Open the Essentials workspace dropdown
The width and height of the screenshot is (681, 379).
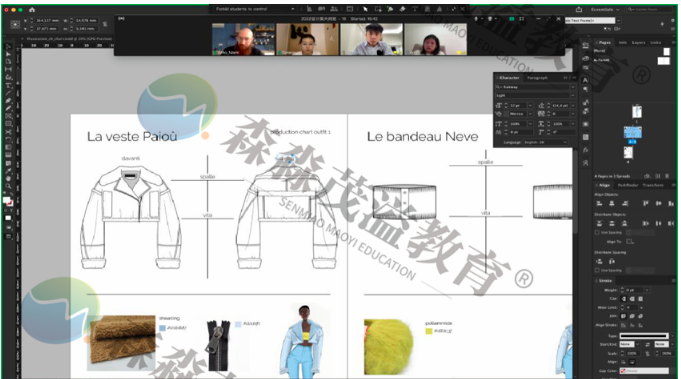pyautogui.click(x=605, y=9)
